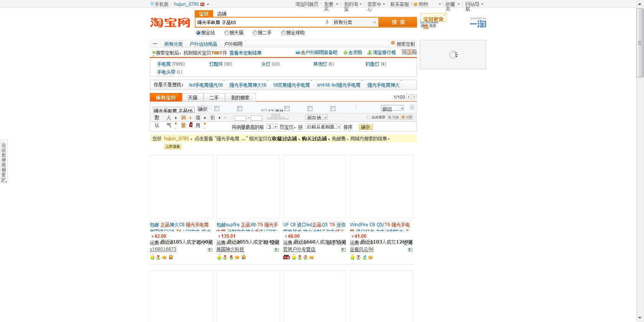Image resolution: width=644 pixels, height=322 pixels.
Task: Switch to the 店铺 search tab
Action: point(222,14)
